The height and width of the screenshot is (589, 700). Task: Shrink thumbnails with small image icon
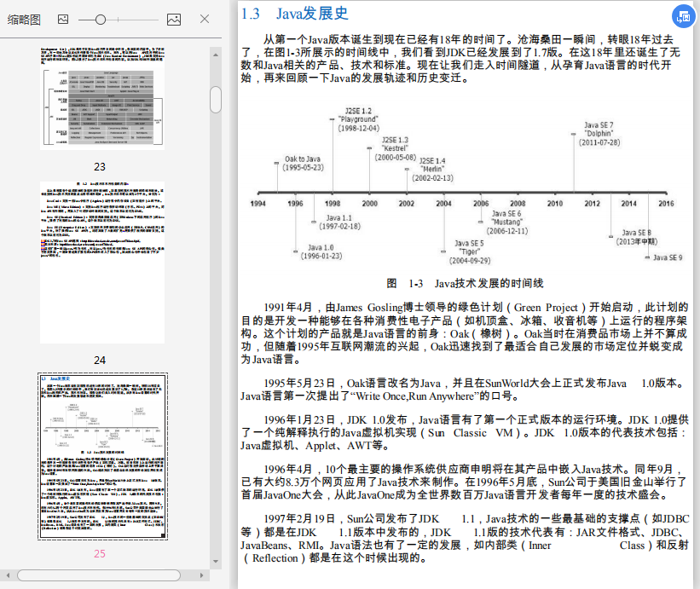63,20
